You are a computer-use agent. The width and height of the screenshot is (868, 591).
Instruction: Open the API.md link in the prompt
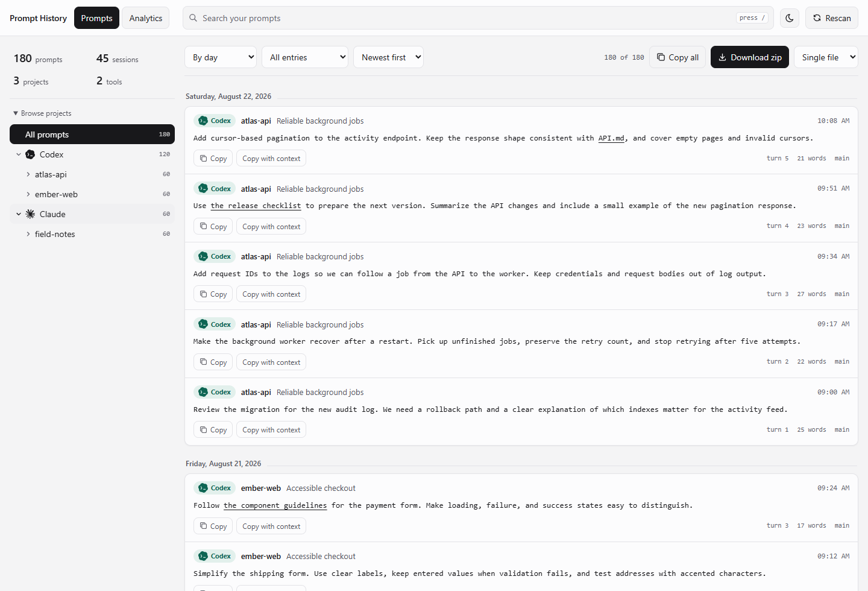(611, 138)
